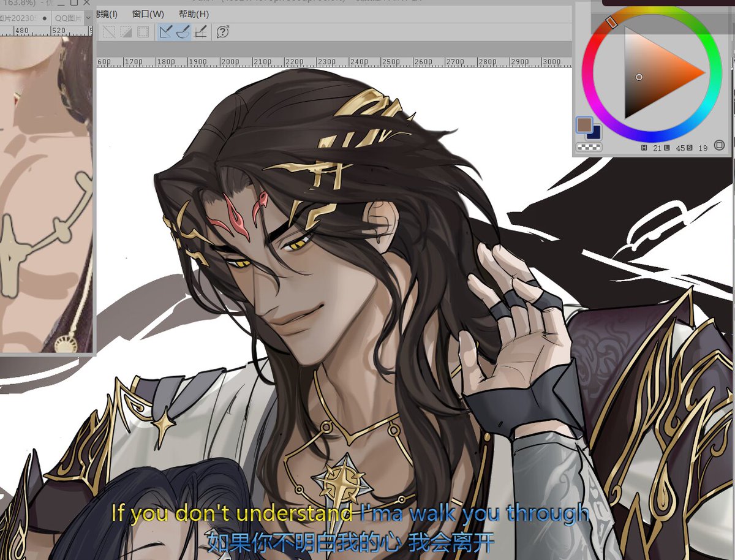The width and height of the screenshot is (735, 560).
Task: Toggle Snap to Grid
Action: click(200, 31)
